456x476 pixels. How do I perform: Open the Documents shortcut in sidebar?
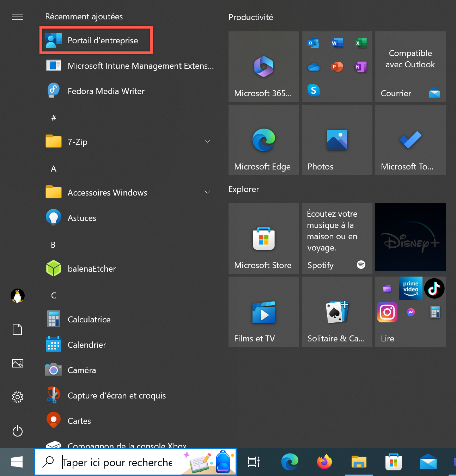pyautogui.click(x=18, y=329)
